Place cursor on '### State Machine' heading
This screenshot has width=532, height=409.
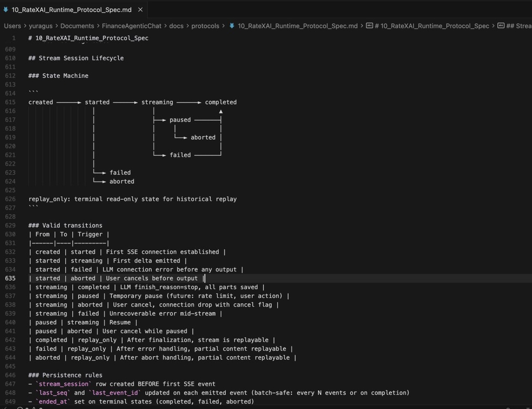(58, 76)
